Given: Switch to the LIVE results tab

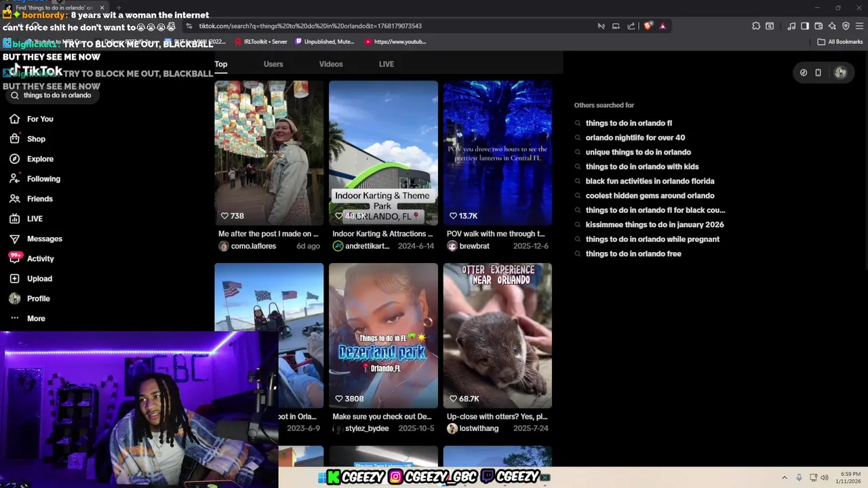Looking at the screenshot, I should point(387,64).
